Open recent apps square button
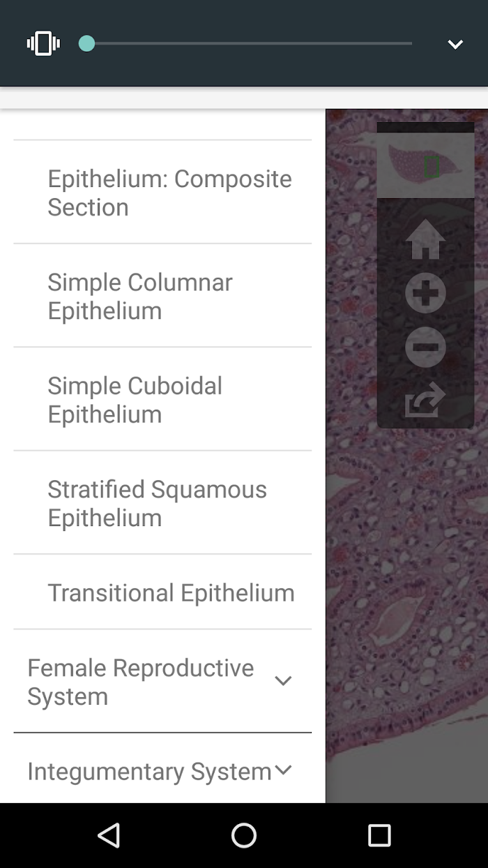488x868 pixels. click(x=379, y=835)
